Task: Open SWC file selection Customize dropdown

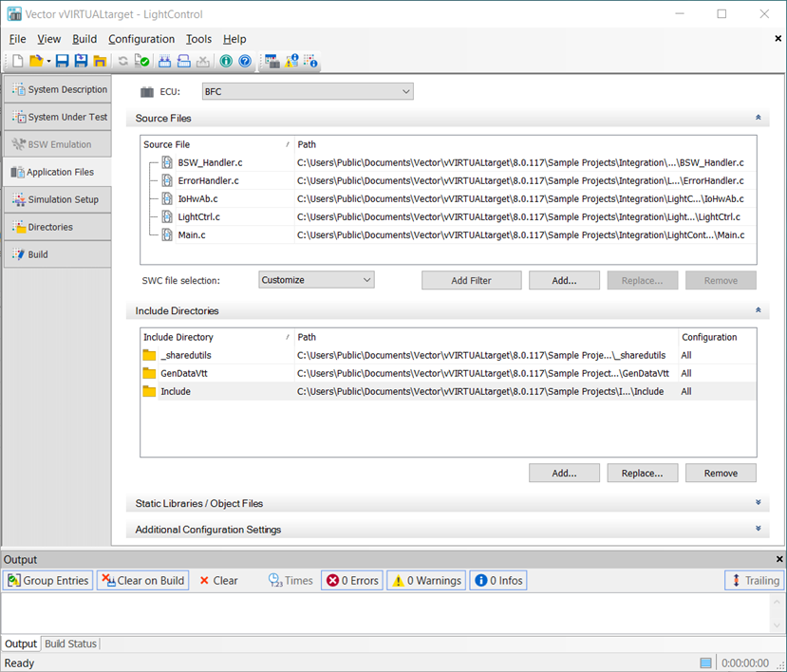Action: pos(316,280)
